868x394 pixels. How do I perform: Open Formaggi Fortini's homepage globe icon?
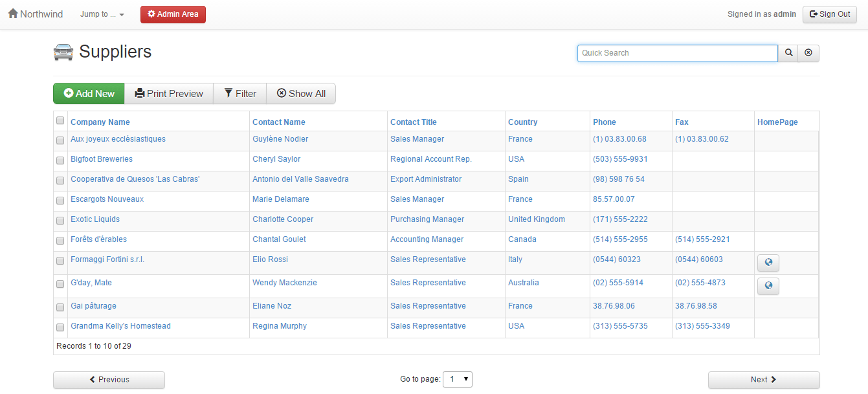click(768, 263)
